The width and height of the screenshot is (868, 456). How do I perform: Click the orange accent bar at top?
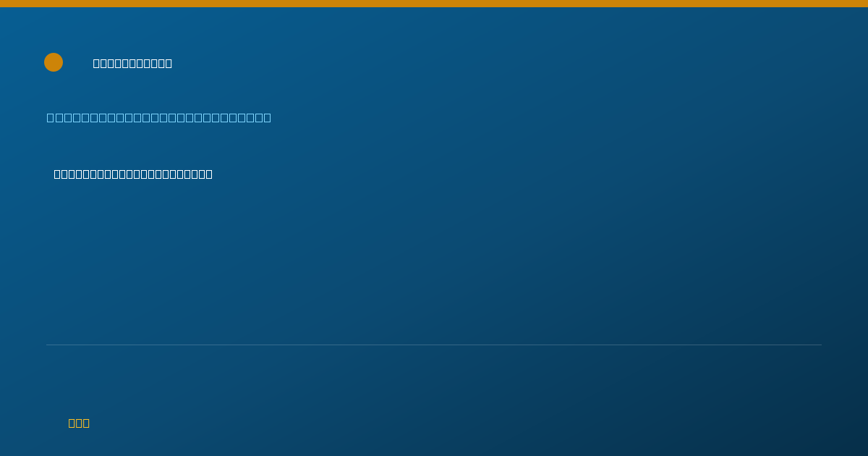point(434,4)
